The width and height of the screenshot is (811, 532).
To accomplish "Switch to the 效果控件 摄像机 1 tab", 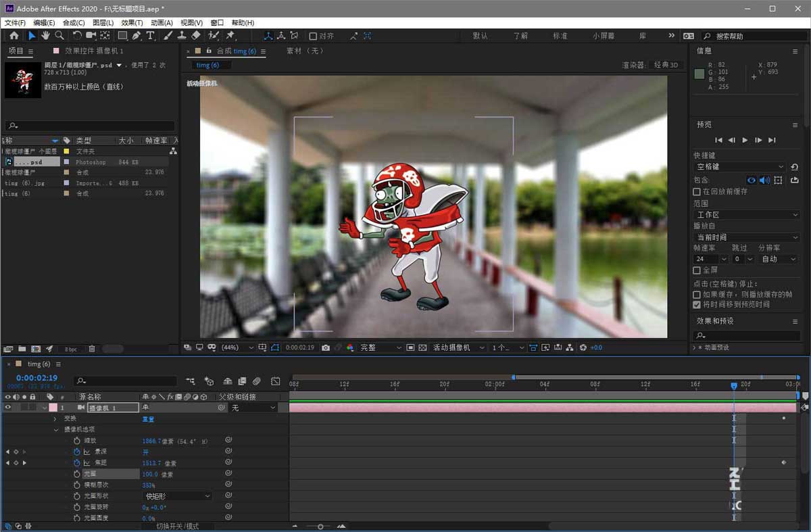I will coord(93,51).
